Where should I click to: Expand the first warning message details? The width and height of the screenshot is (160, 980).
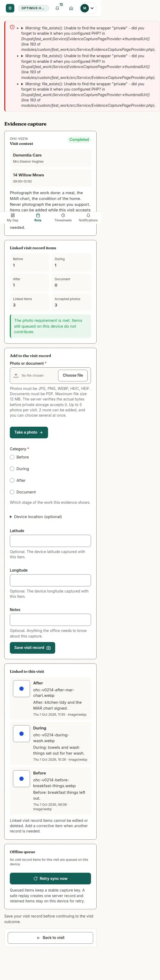coord(22,28)
